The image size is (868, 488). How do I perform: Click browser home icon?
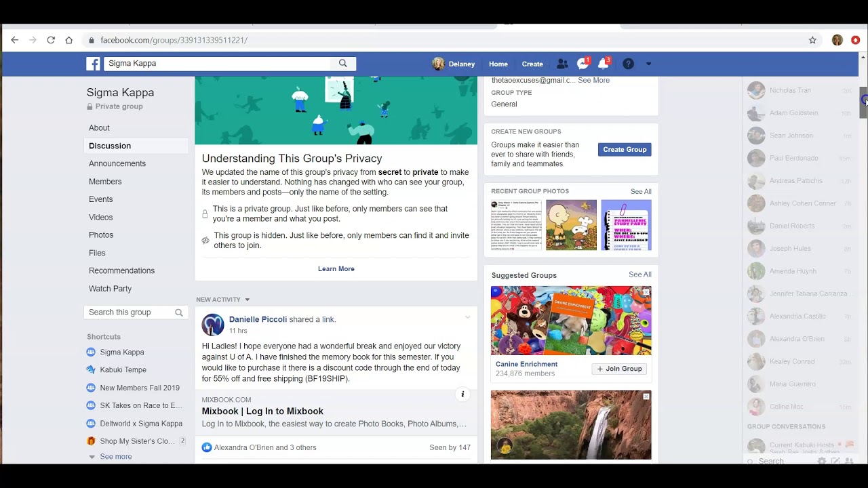(x=68, y=40)
